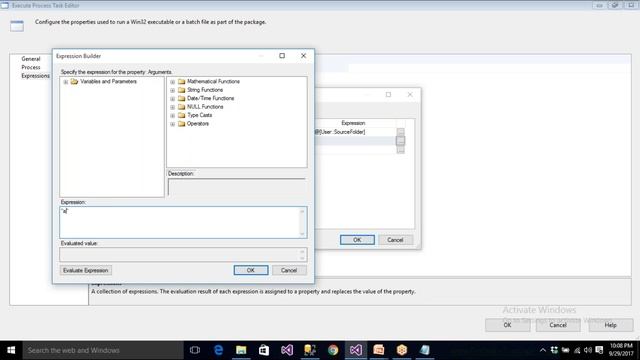
Task: Select the Mathematical Functions label
Action: tap(213, 82)
